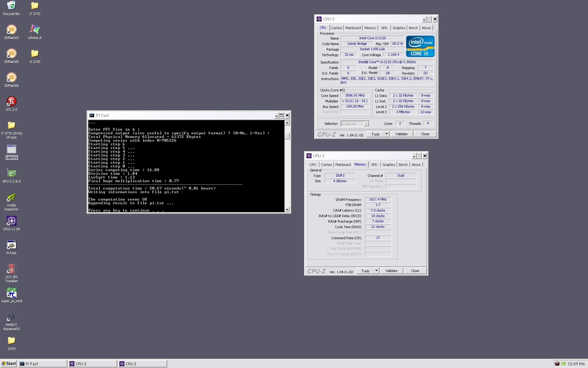Click Tools button in lower CPU-Z
This screenshot has width=588, height=368.
(365, 271)
